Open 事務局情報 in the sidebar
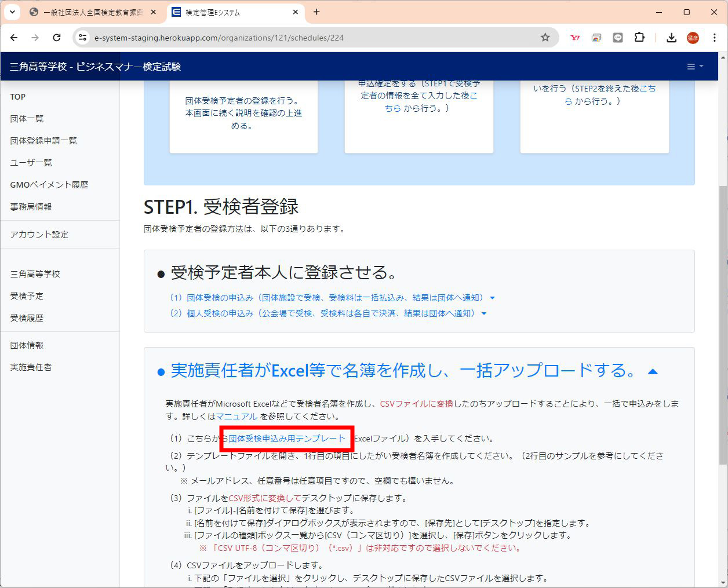The image size is (728, 588). tap(31, 207)
